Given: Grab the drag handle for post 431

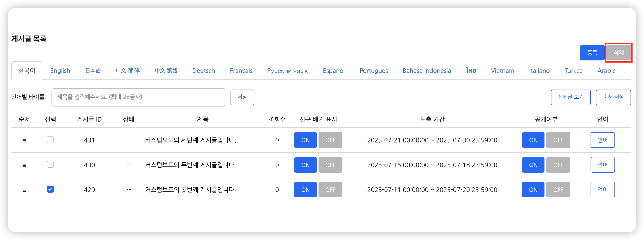Looking at the screenshot, I should click(x=24, y=140).
